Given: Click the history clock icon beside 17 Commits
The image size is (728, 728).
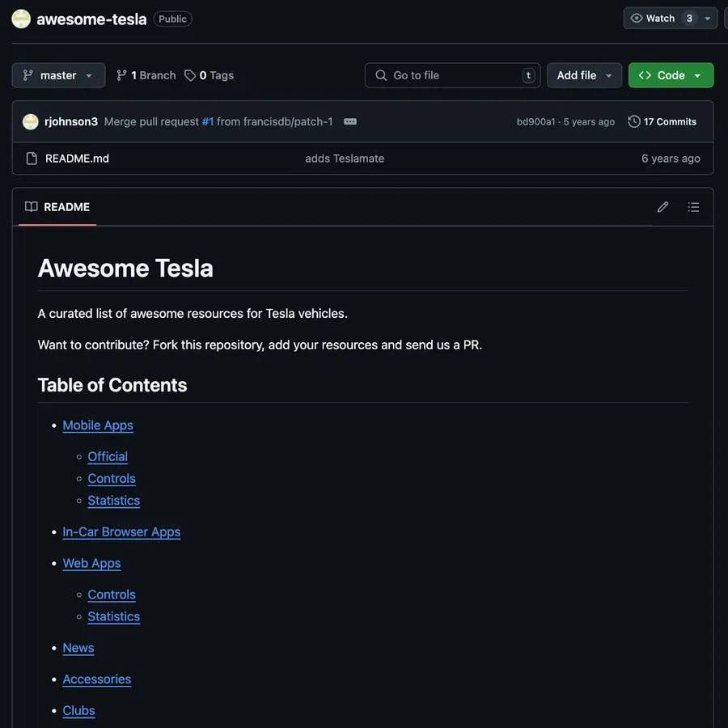Looking at the screenshot, I should pyautogui.click(x=633, y=121).
